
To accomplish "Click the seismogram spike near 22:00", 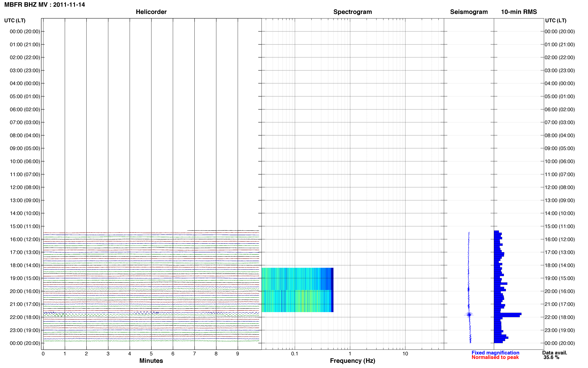I will click(x=469, y=315).
